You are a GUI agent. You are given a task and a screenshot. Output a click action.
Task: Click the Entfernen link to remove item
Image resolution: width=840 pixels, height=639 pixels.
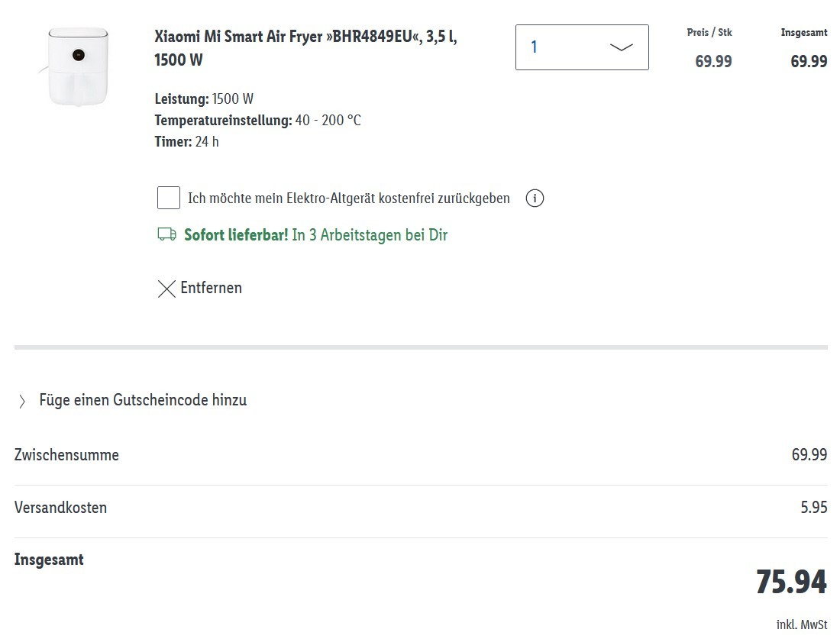(211, 288)
